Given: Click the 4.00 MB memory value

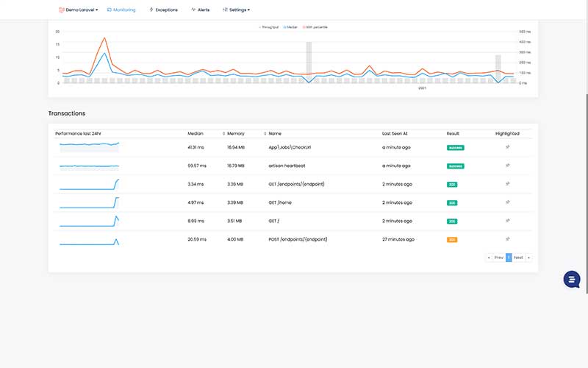Looking at the screenshot, I should 235,239.
